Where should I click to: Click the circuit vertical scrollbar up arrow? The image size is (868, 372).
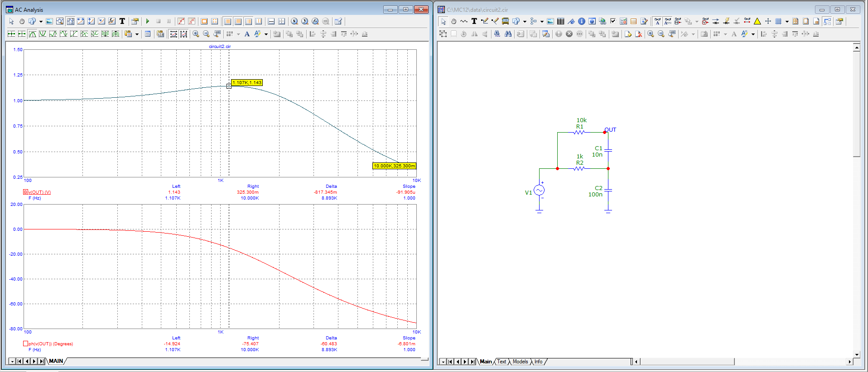[x=856, y=47]
